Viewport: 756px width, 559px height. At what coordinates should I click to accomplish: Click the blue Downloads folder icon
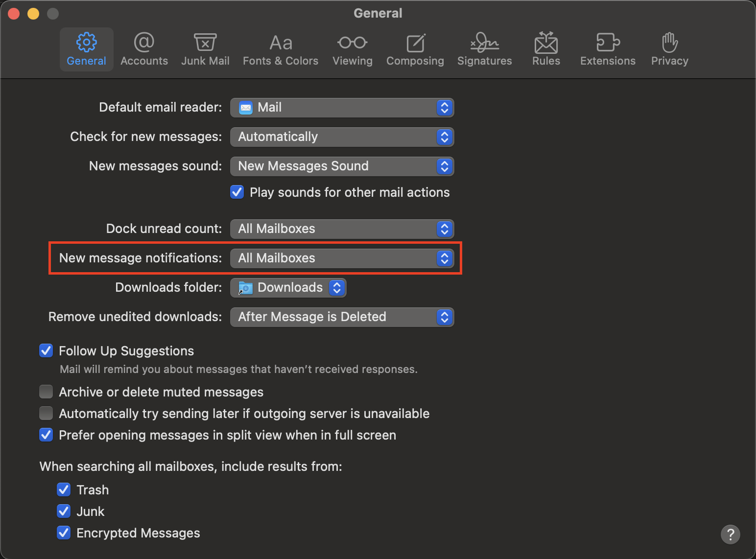coord(245,287)
